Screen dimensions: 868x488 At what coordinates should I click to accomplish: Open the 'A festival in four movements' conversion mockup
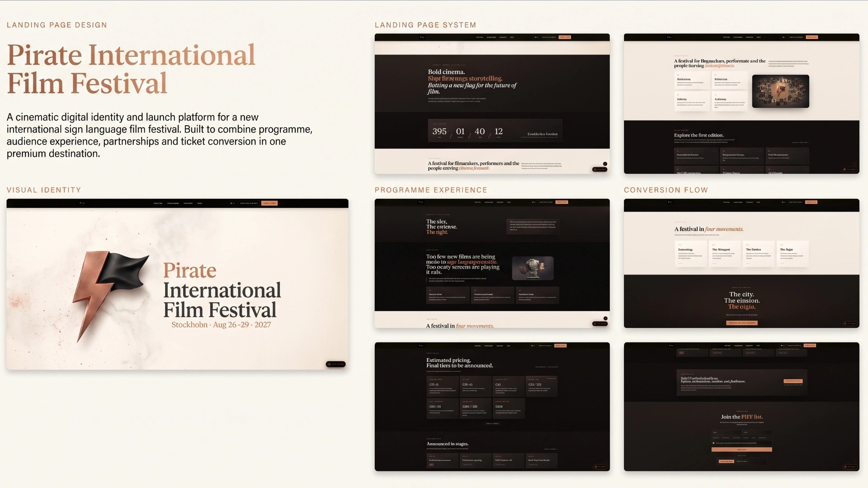(741, 263)
